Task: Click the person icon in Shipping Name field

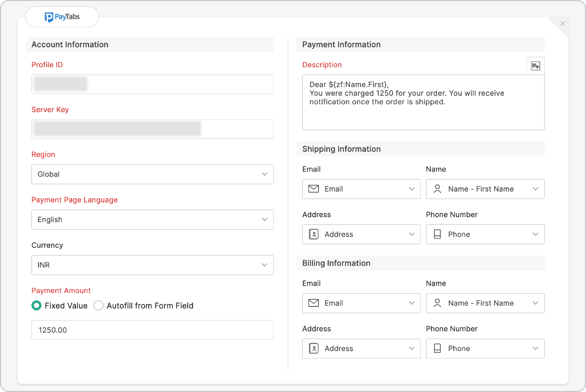Action: [x=437, y=189]
